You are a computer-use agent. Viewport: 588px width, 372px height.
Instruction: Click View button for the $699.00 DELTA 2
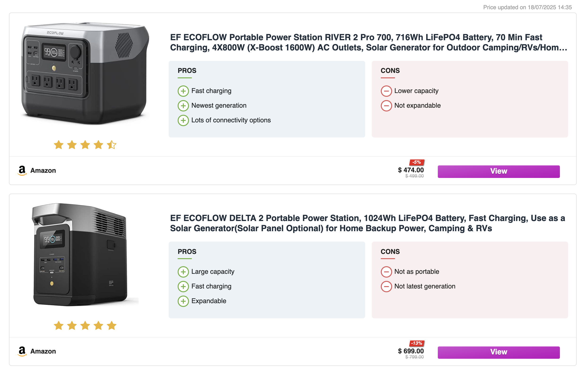click(x=499, y=352)
